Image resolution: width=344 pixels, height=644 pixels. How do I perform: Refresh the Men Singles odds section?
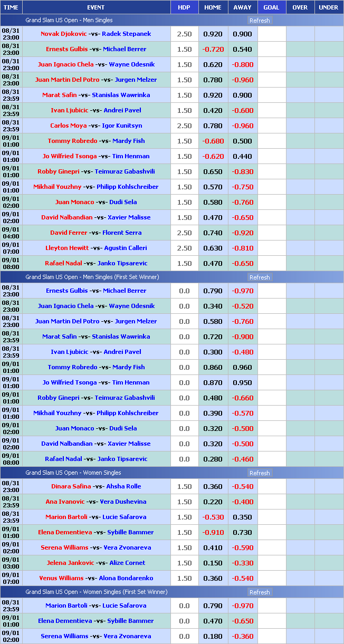[x=259, y=21]
